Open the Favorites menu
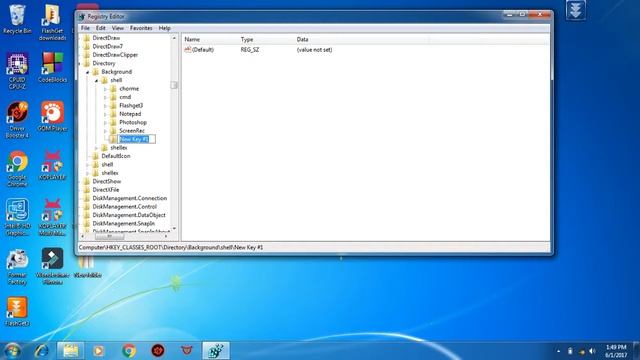Viewport: 640px width, 360px height. pyautogui.click(x=141, y=28)
